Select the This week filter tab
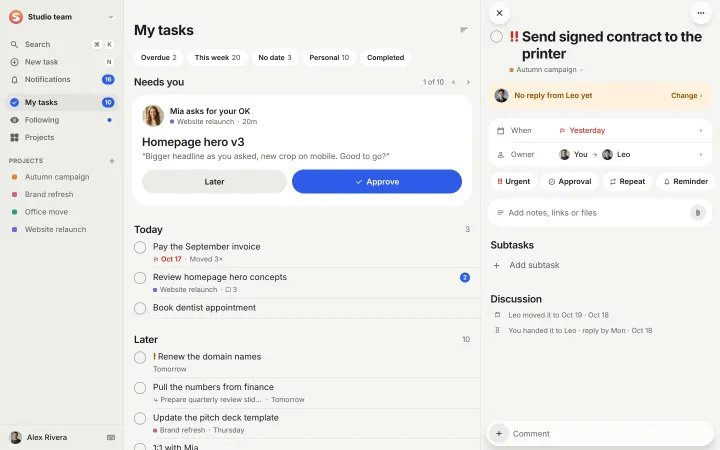Screen dimensions: 720x450 point(217,57)
